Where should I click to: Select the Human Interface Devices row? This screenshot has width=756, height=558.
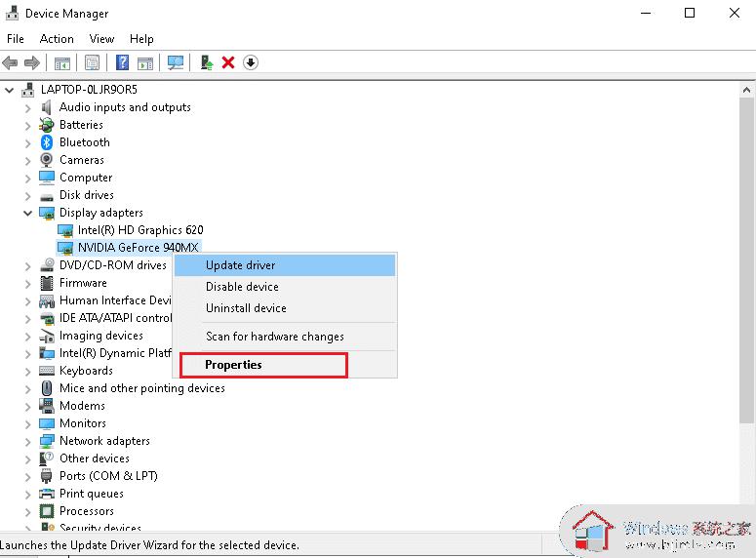coord(115,300)
